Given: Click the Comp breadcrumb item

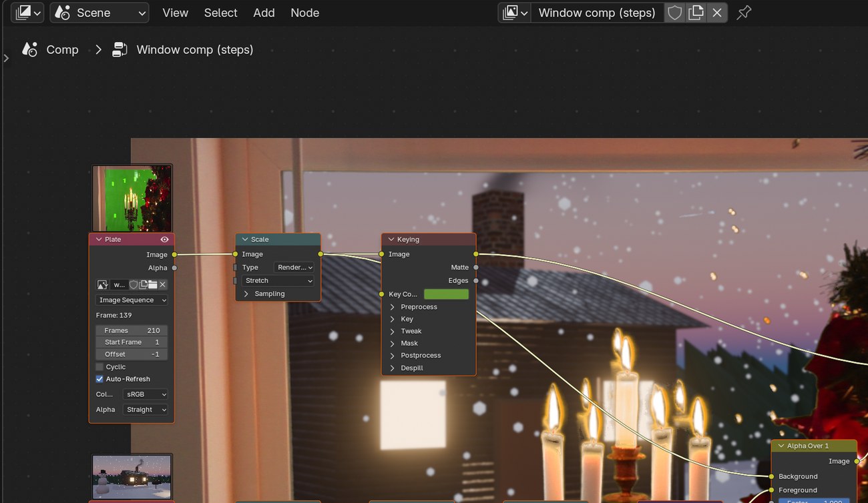Looking at the screenshot, I should [62, 49].
